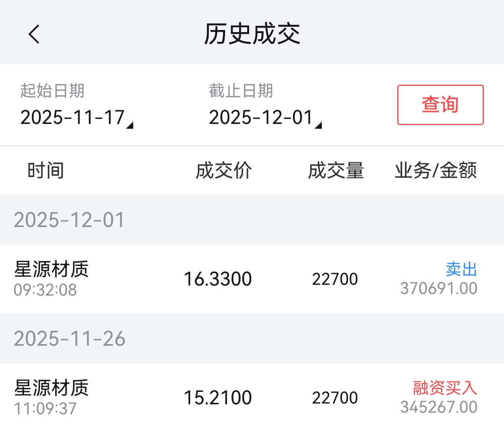Go back using the left arrow
This screenshot has height=436, width=504.
coord(35,34)
